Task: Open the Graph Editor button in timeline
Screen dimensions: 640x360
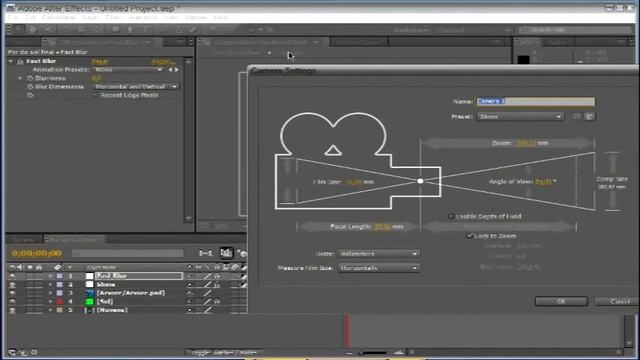Action: point(226,253)
